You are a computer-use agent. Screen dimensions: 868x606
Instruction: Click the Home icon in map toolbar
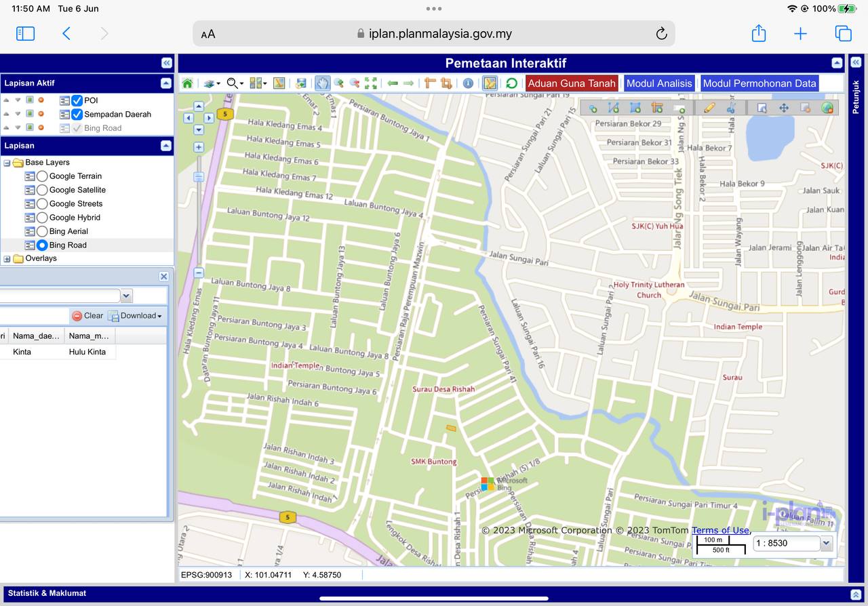(187, 83)
